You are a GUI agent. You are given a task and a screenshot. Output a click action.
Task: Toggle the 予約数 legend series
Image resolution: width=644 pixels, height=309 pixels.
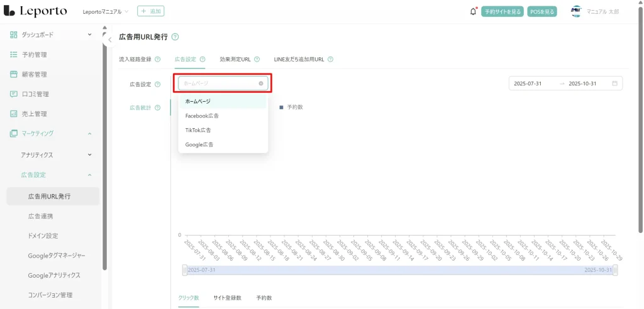point(291,107)
